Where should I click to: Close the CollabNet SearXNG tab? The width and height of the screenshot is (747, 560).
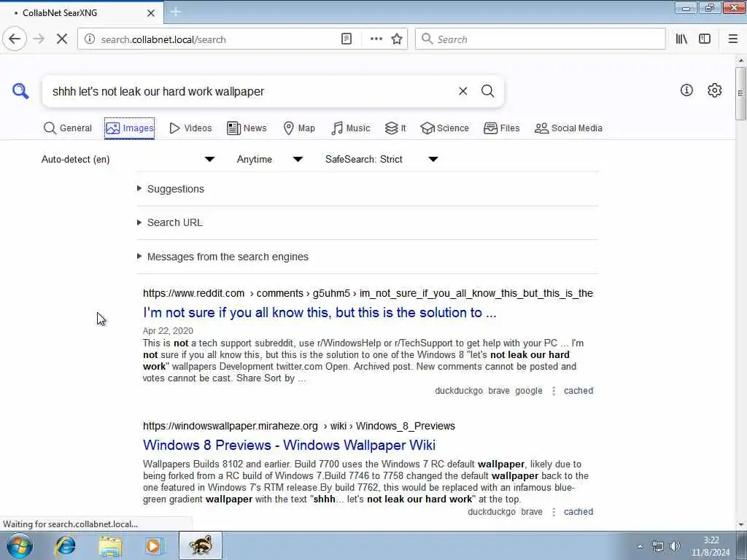pyautogui.click(x=150, y=13)
